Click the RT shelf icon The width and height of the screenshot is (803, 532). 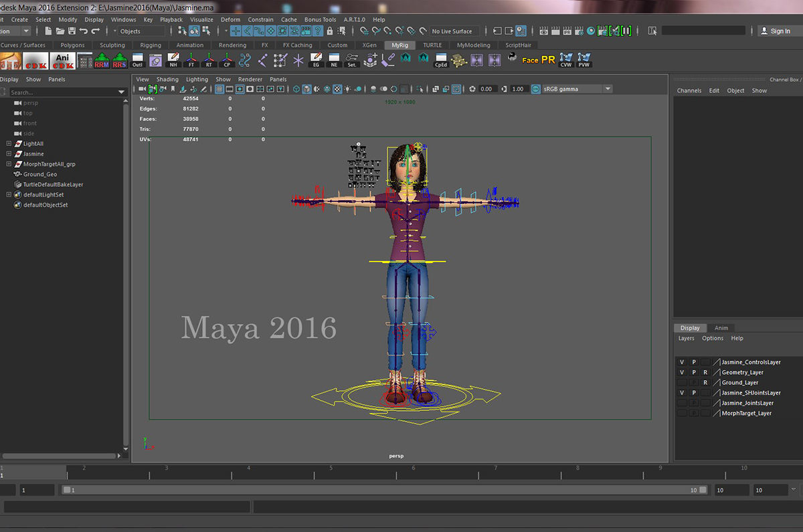pos(209,61)
